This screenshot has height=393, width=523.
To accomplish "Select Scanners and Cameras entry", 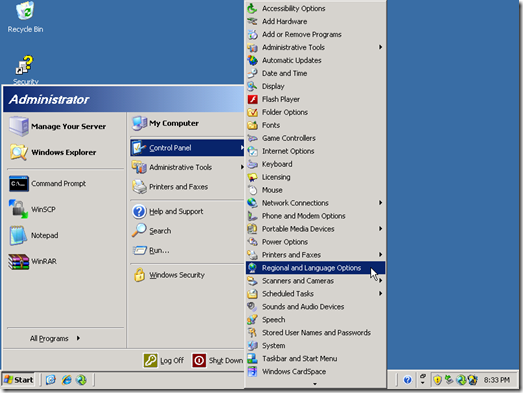I will pyautogui.click(x=315, y=281).
